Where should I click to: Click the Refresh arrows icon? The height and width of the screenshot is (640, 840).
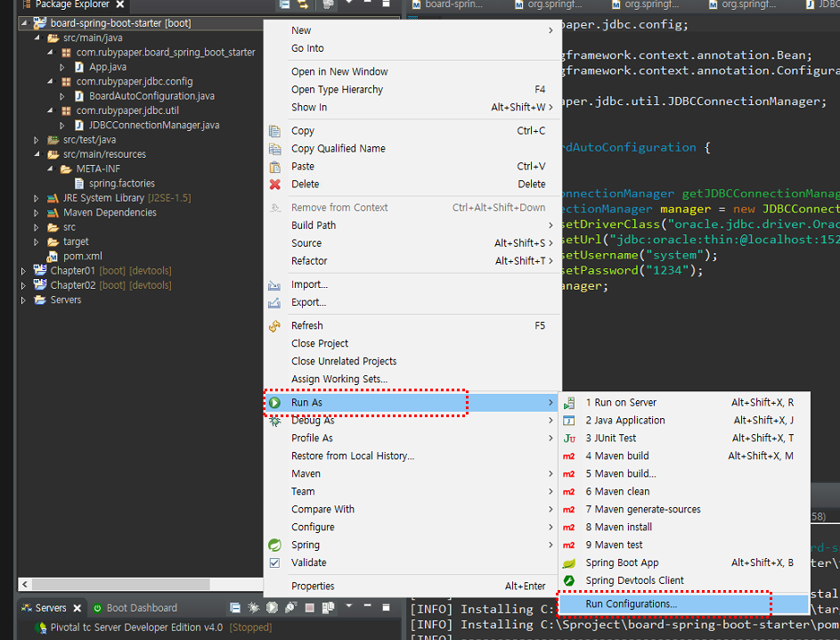click(x=274, y=326)
